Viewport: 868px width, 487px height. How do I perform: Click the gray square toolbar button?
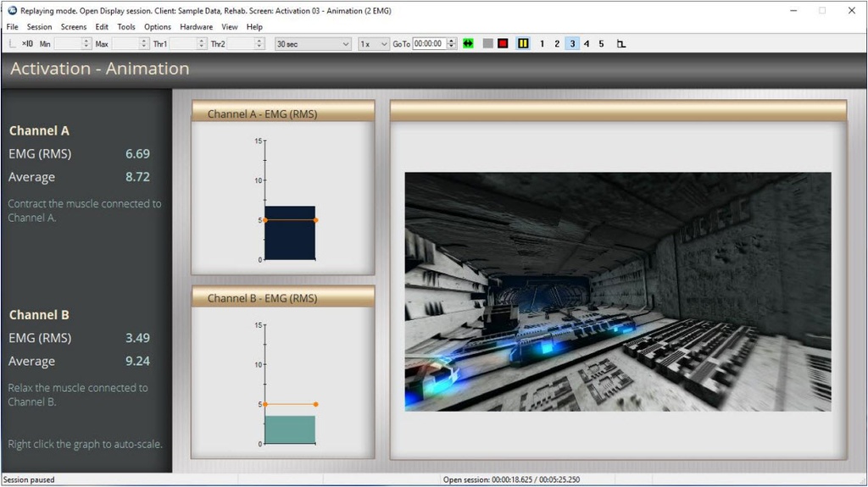(487, 44)
